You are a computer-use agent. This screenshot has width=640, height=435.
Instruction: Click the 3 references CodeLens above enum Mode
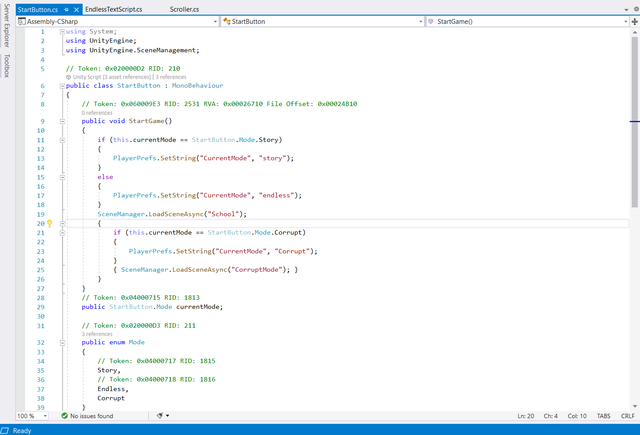coord(97,334)
